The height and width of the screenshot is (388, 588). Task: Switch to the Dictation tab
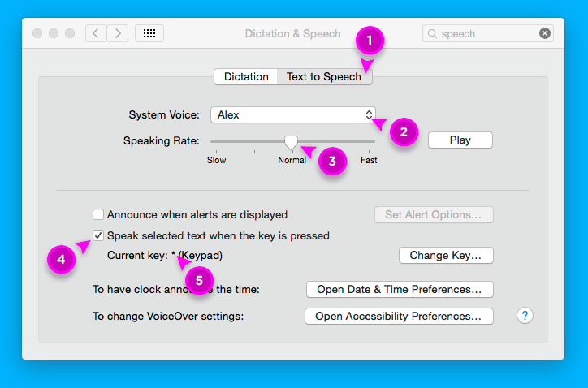[246, 77]
